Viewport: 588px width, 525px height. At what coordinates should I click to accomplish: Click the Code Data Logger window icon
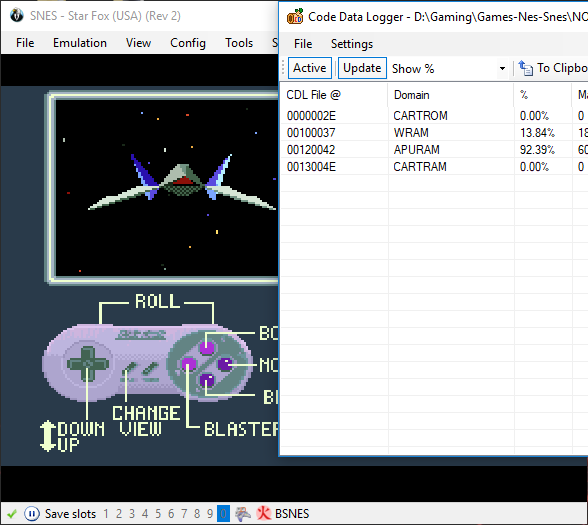click(x=295, y=16)
